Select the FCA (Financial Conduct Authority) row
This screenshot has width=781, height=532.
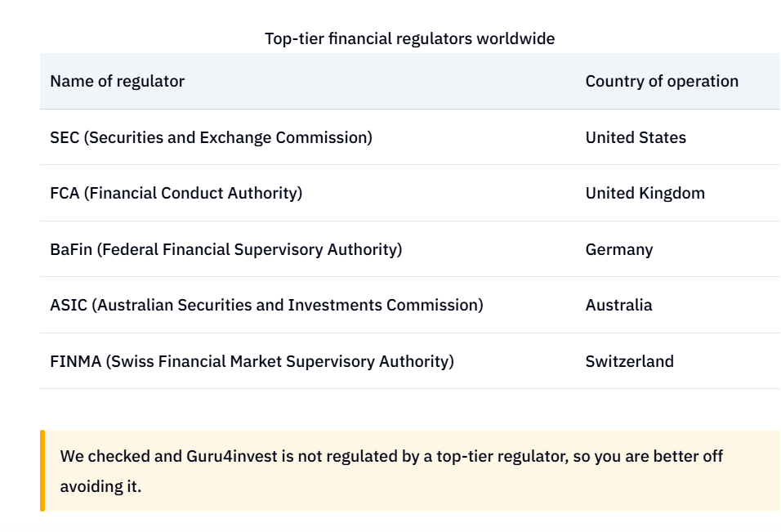click(410, 194)
